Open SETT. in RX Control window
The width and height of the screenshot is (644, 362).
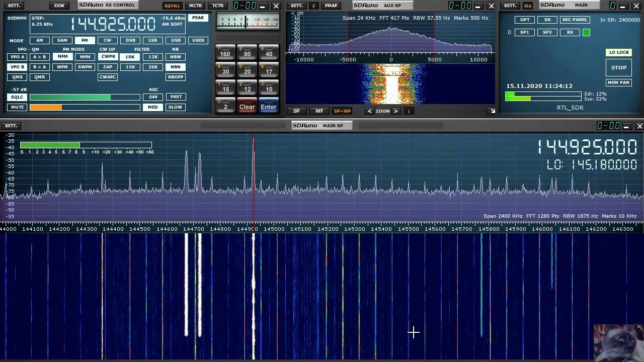(x=14, y=6)
